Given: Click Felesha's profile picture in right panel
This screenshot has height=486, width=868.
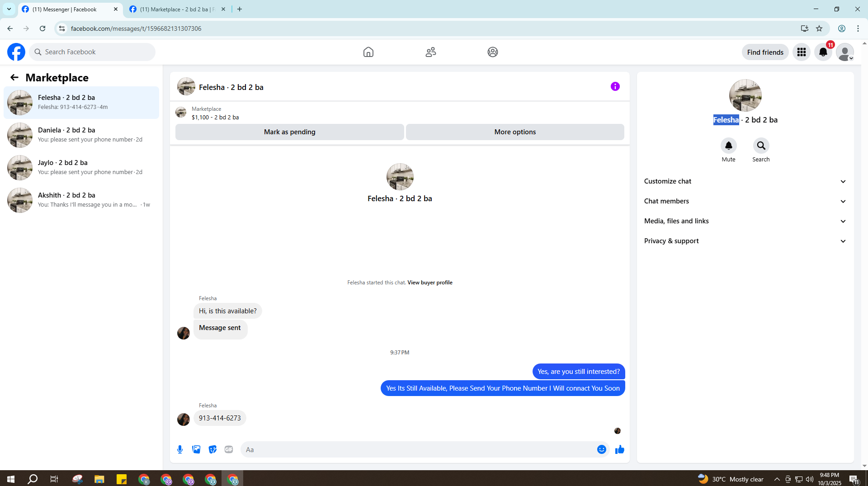Looking at the screenshot, I should (745, 95).
